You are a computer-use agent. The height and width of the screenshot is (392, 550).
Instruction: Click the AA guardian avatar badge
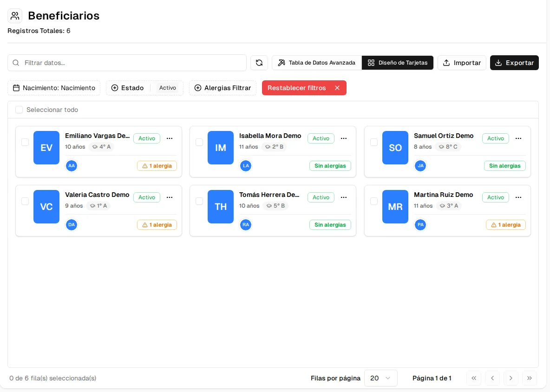pyautogui.click(x=72, y=166)
